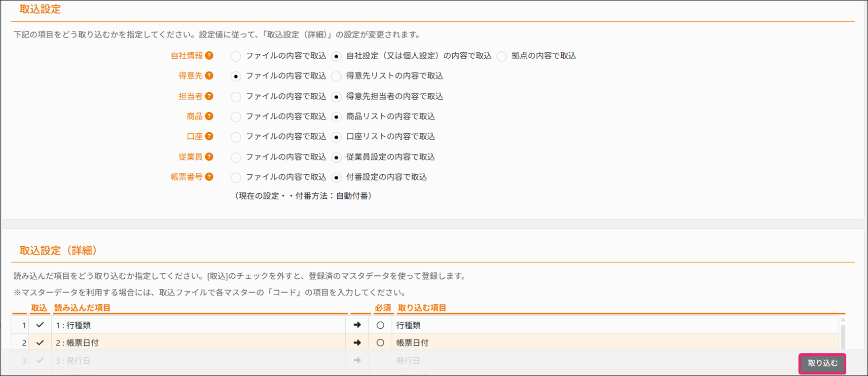The height and width of the screenshot is (376, 868).
Task: Click the question mark next to 商品
Action: (209, 116)
